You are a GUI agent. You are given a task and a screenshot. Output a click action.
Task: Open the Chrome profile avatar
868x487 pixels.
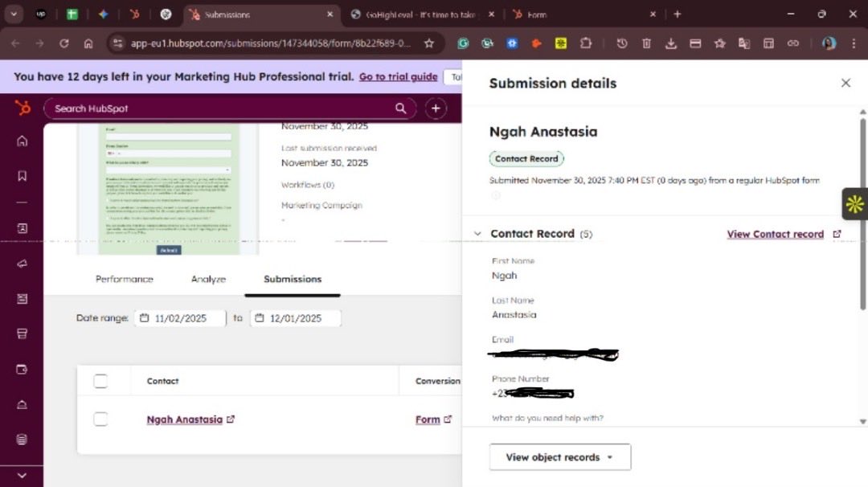pyautogui.click(x=829, y=43)
